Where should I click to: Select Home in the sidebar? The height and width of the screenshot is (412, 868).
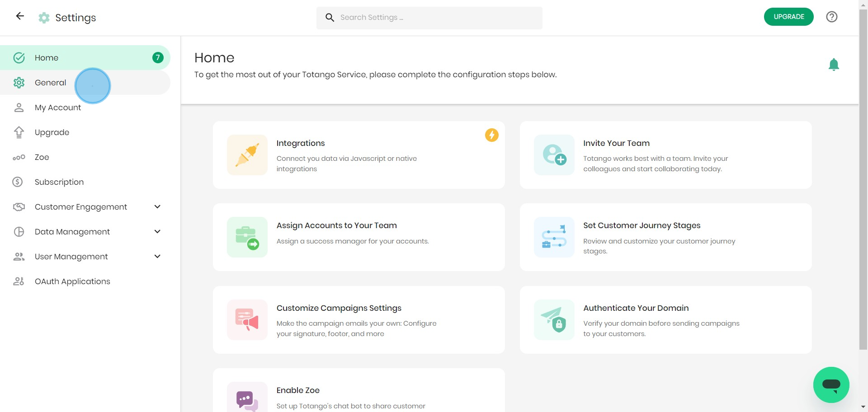coord(85,58)
